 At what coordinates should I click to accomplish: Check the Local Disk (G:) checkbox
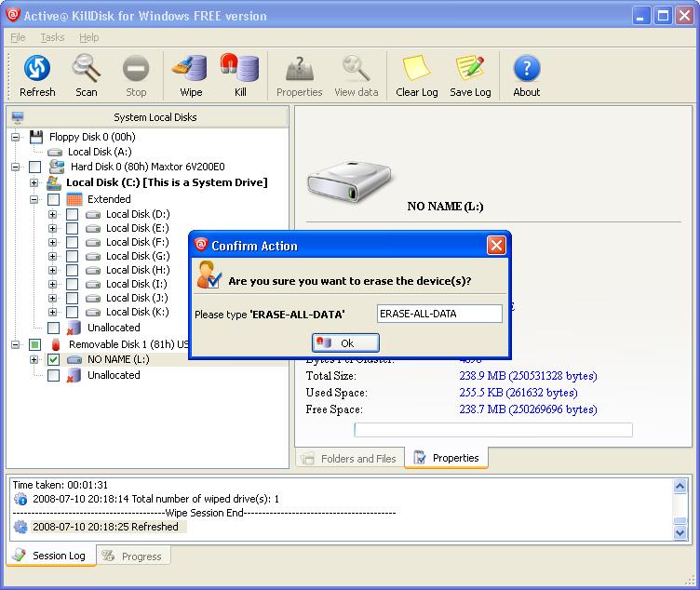point(72,256)
